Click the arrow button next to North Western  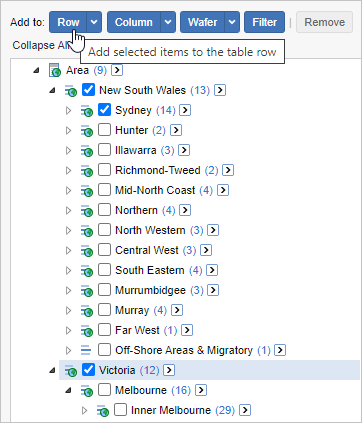[x=213, y=230]
